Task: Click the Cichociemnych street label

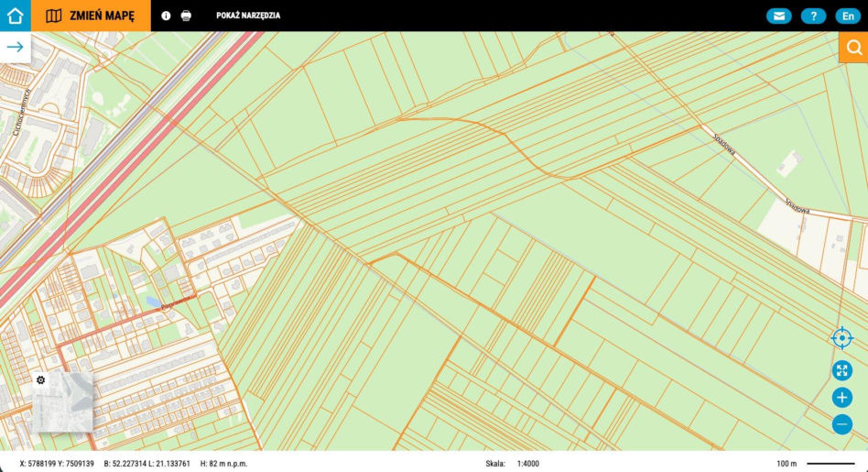Action: [22, 113]
